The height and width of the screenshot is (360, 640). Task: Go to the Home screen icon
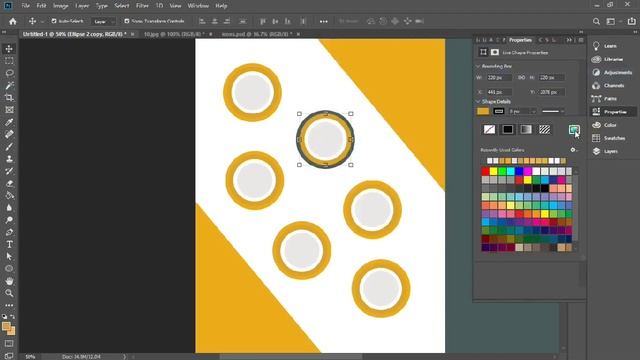[x=13, y=21]
